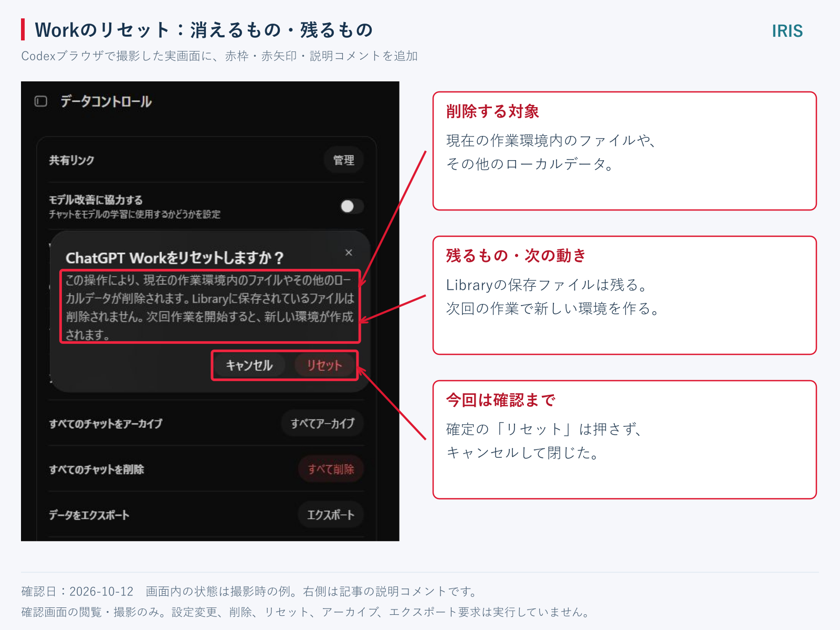Viewport: 840px width, 630px height.
Task: Click the エクスポート button
Action: [x=331, y=514]
